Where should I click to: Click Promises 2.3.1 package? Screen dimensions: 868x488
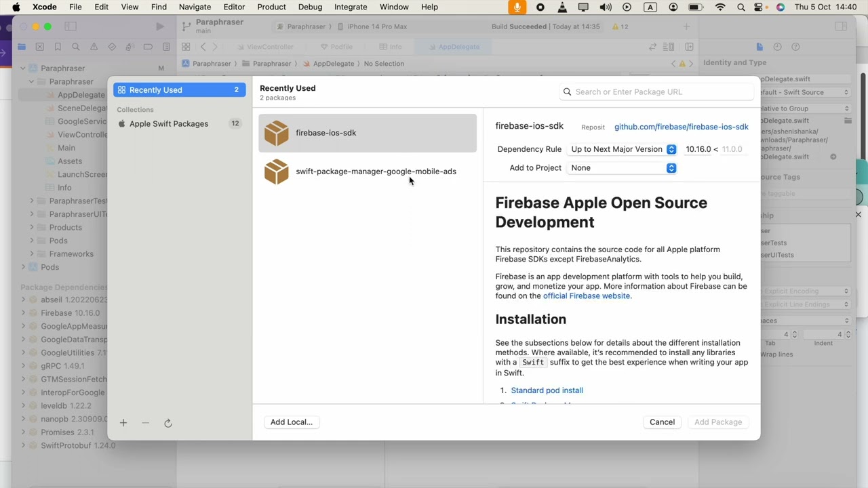click(67, 432)
